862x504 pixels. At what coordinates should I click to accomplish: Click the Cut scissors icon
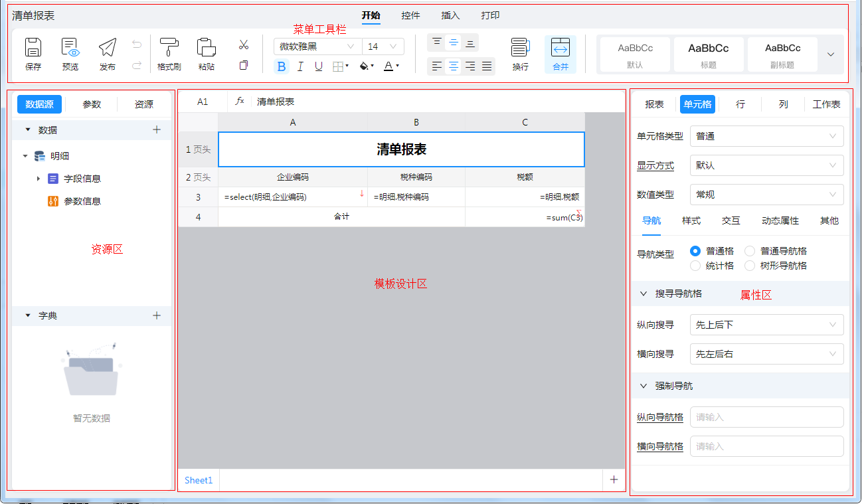pos(244,45)
